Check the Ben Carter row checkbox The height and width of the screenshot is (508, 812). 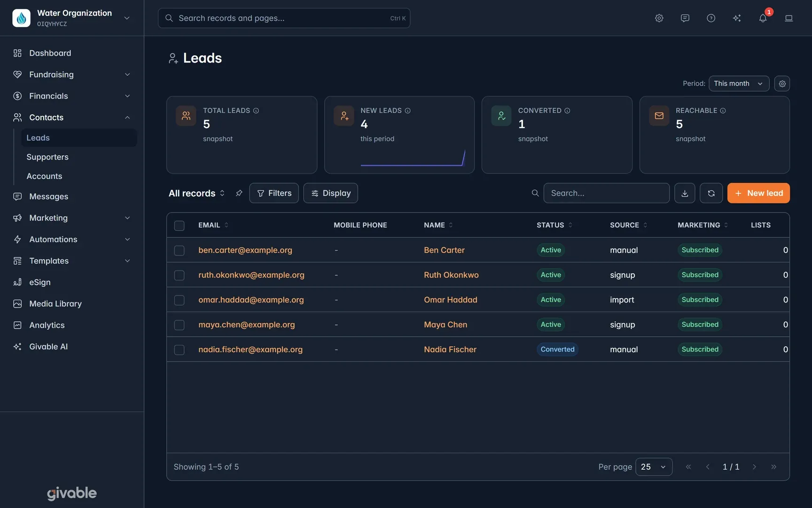click(x=179, y=250)
